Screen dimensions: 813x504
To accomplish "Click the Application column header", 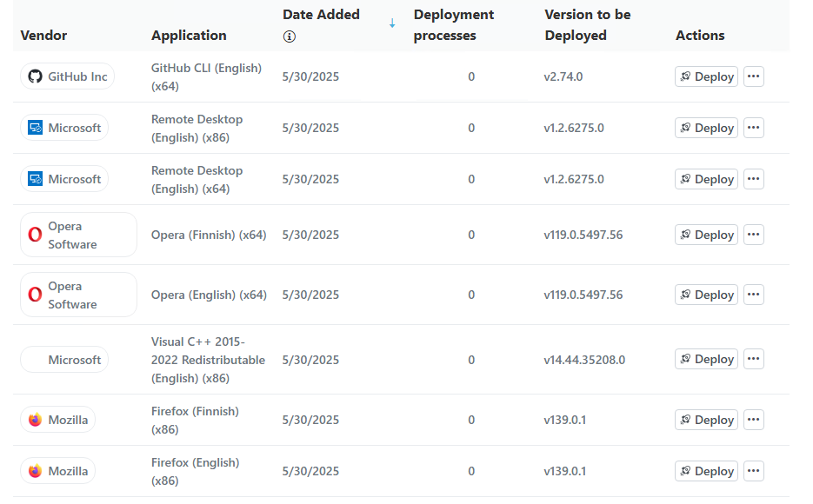I will pos(189,36).
